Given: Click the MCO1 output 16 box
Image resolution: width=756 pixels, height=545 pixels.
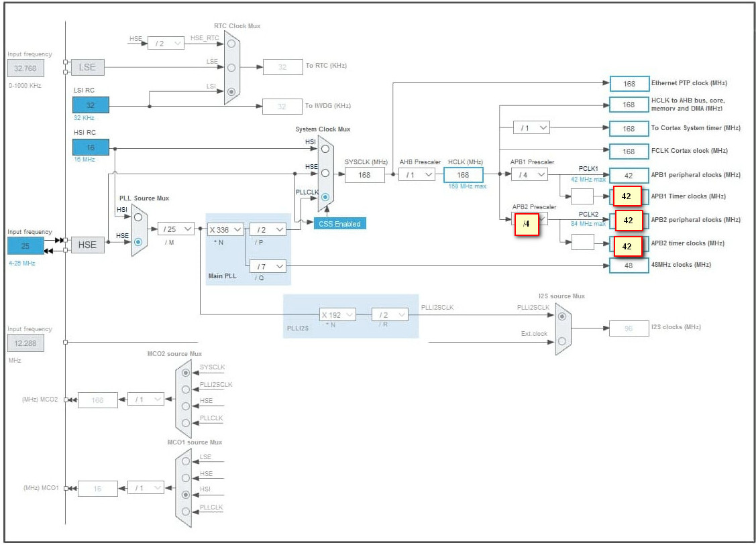Looking at the screenshot, I should coord(98,489).
